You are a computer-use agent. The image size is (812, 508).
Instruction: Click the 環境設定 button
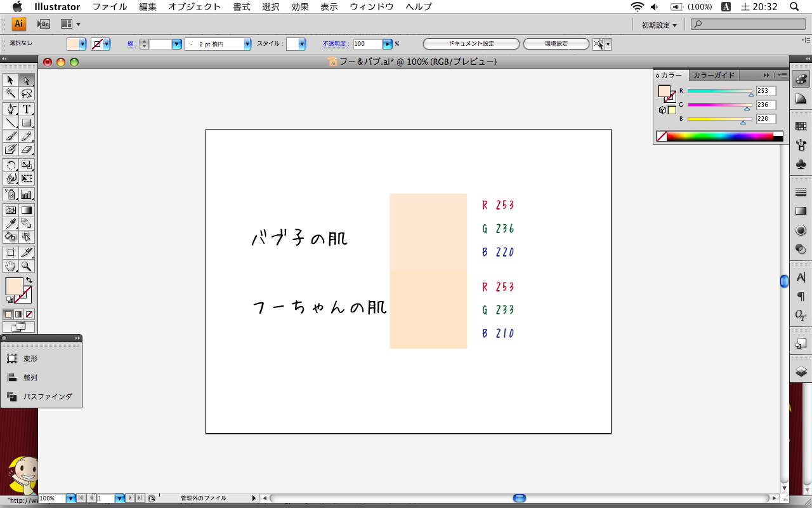click(x=556, y=44)
